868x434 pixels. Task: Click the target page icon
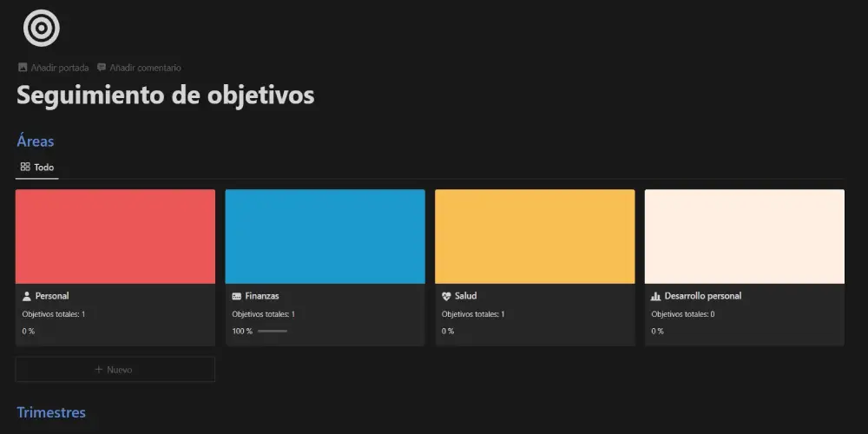[42, 28]
